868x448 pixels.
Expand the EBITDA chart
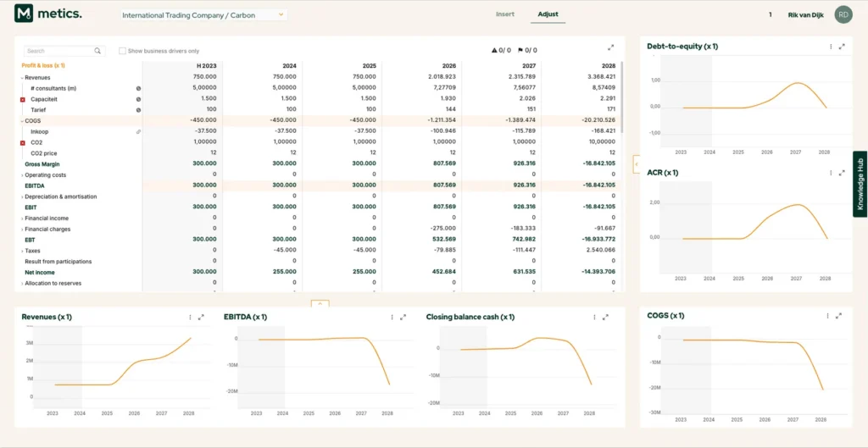[x=403, y=318]
